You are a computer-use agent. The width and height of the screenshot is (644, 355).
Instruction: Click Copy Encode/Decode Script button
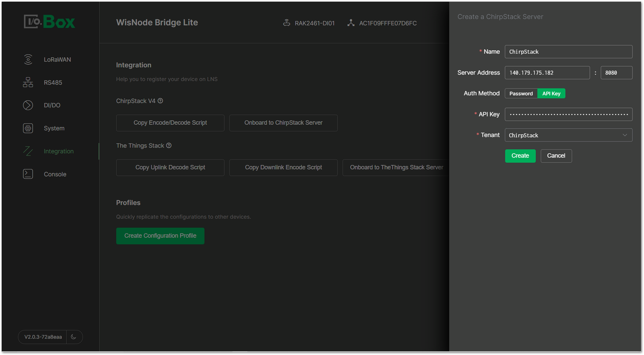(170, 123)
